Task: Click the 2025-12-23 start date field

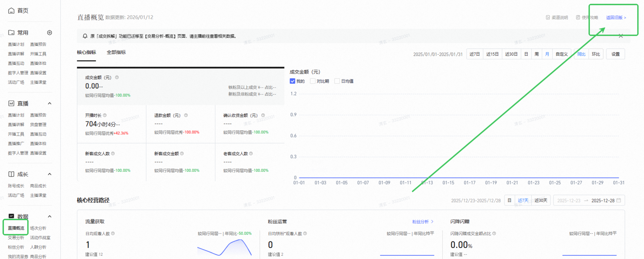Action: tap(569, 201)
